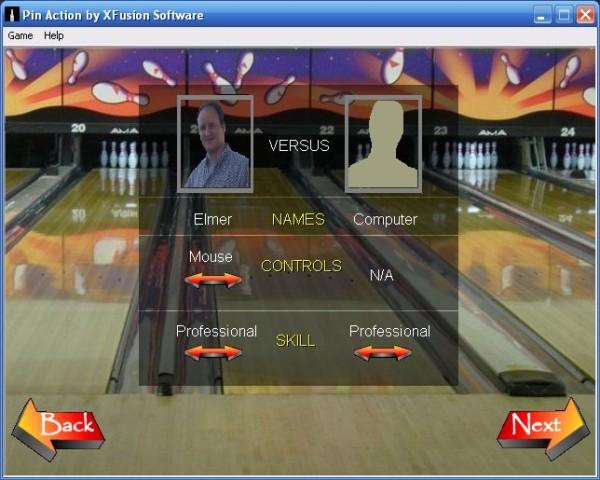The height and width of the screenshot is (480, 600).
Task: Click the Pin Action bowling pin title icon
Action: coord(13,15)
